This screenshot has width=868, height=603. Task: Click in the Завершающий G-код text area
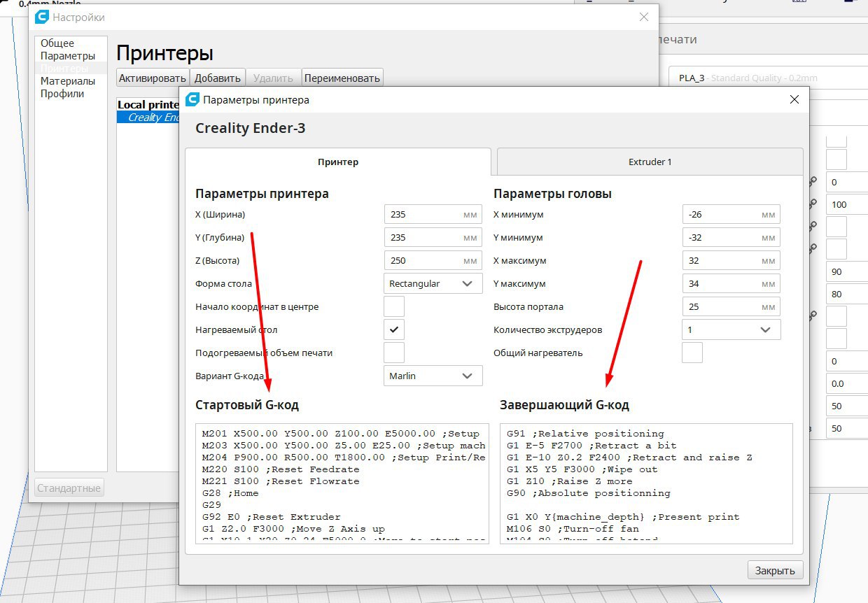647,483
